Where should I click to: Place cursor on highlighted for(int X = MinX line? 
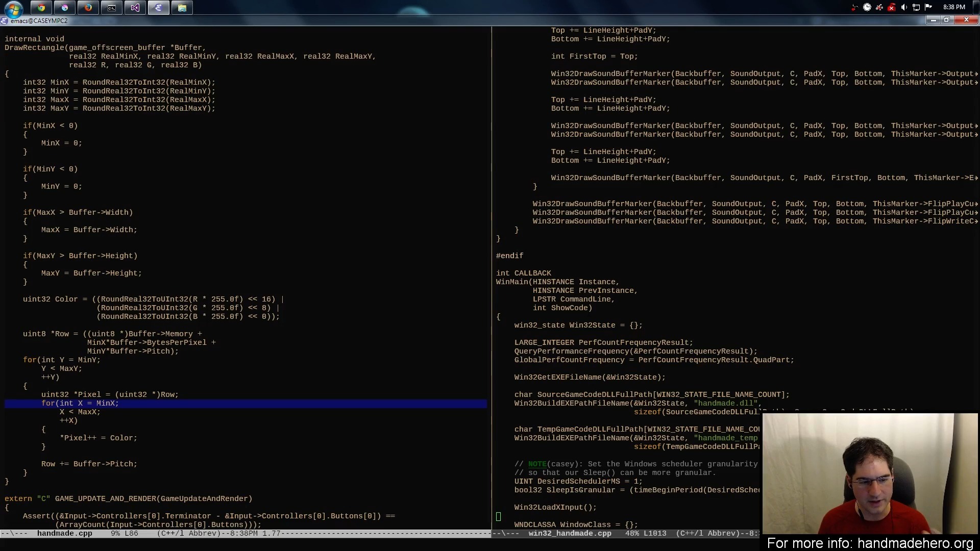click(x=80, y=404)
